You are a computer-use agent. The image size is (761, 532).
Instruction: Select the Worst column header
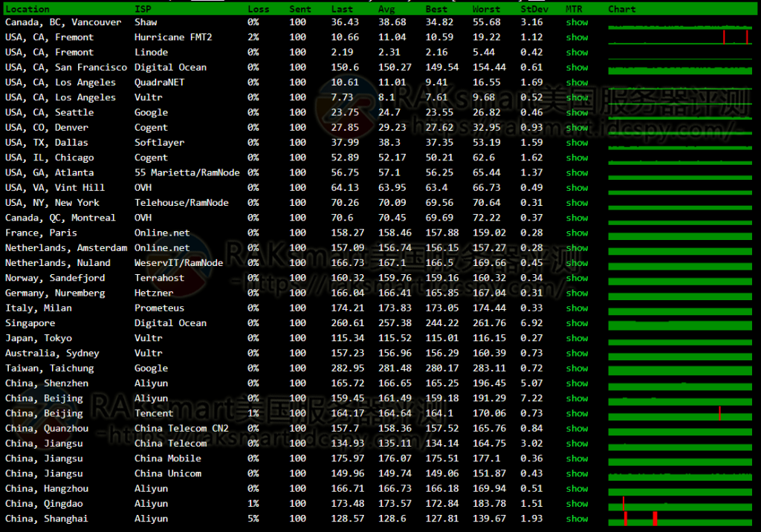[x=486, y=9]
